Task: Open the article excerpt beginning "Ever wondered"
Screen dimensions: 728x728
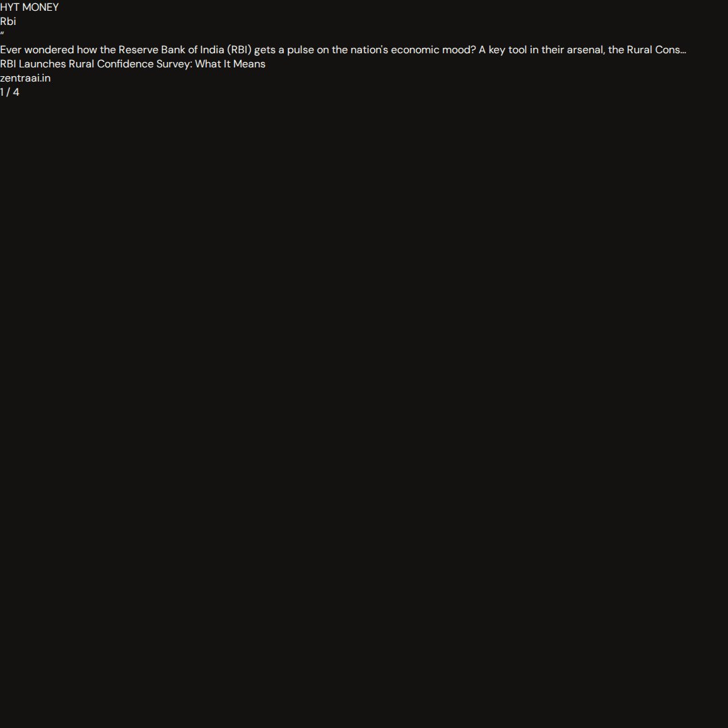Action: (343, 50)
